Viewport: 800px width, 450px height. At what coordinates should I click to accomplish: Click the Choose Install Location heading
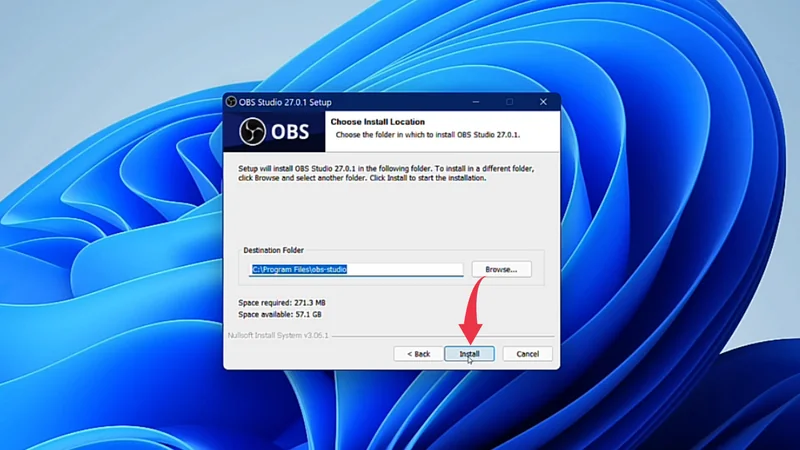coord(386,122)
